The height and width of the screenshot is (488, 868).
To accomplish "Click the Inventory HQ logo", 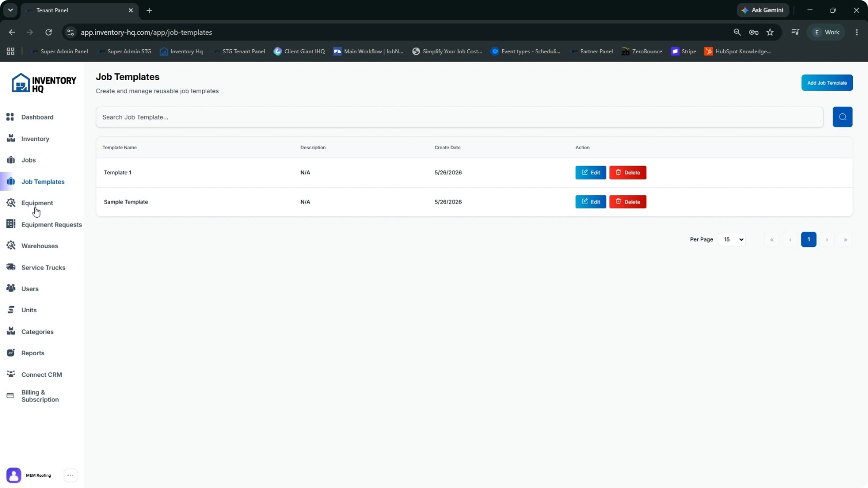I will tap(44, 83).
